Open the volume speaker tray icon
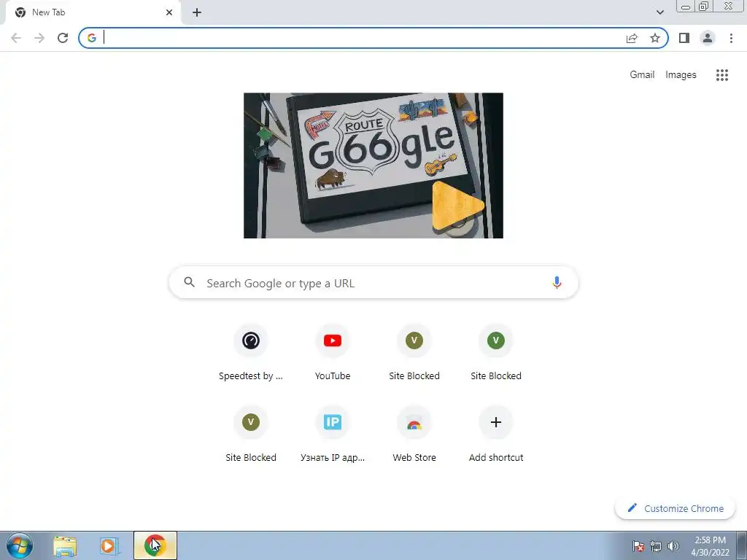747x560 pixels. pyautogui.click(x=673, y=546)
